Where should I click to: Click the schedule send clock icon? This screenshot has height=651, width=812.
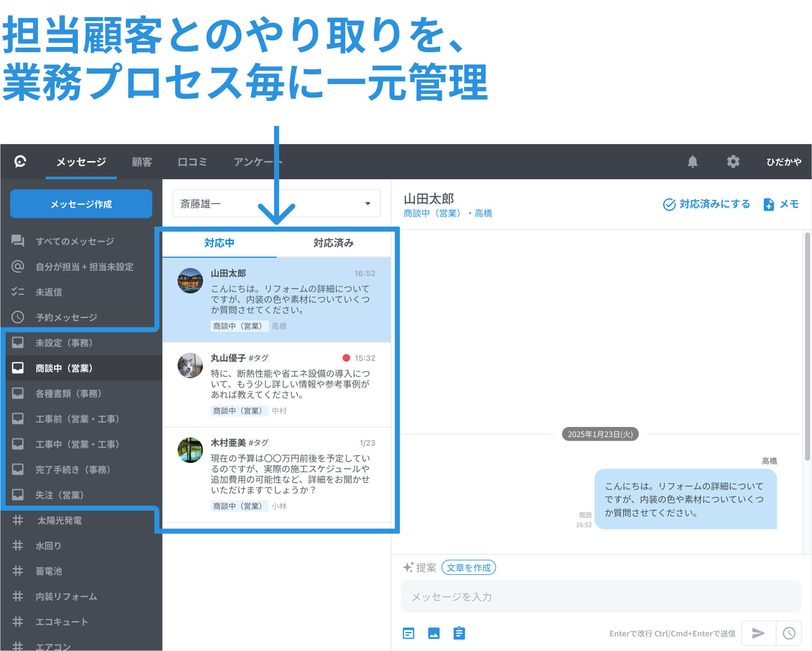pos(789,633)
